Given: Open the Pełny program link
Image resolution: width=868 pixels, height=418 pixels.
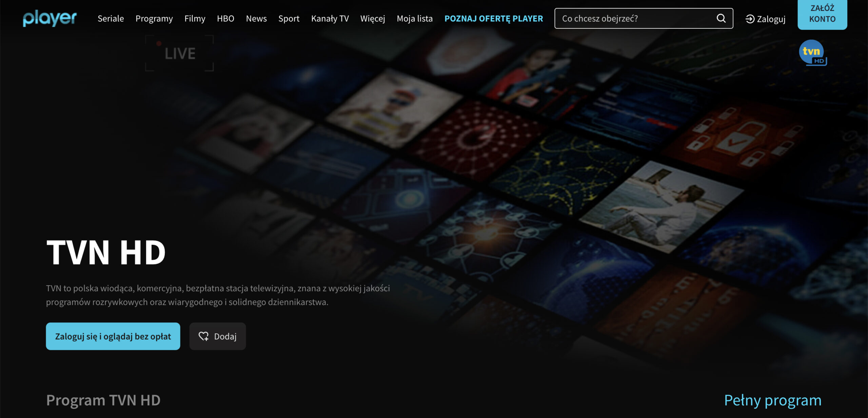Looking at the screenshot, I should 772,400.
